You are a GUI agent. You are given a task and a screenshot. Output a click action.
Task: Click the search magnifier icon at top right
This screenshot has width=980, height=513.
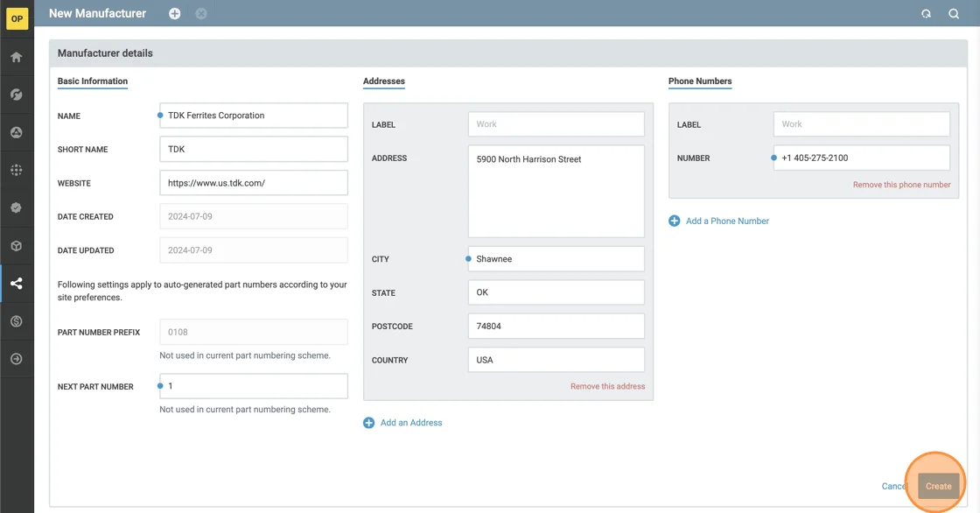coord(954,14)
